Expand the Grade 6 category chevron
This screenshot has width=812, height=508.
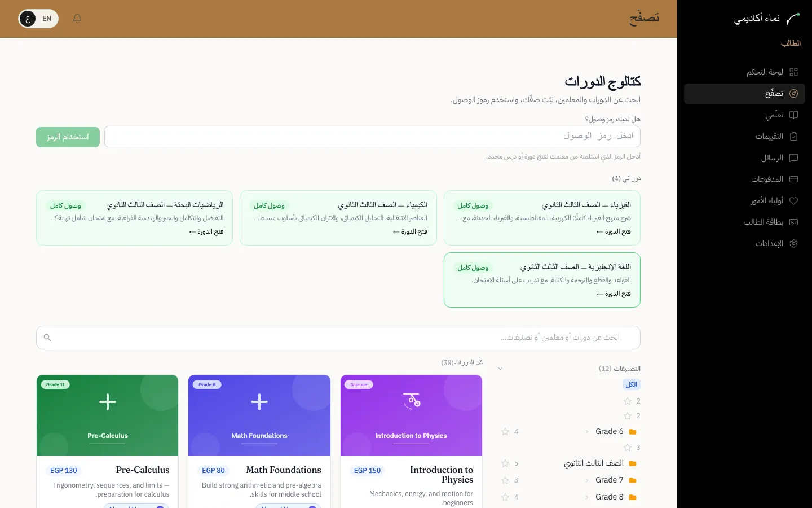pos(587,432)
